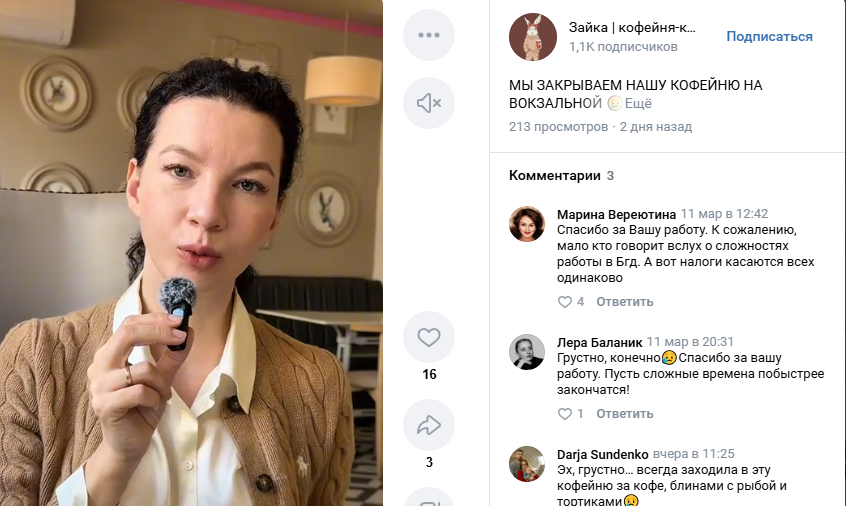This screenshot has height=506, width=846.
Task: Open Лера Баланик's profile avatar
Action: point(527,351)
